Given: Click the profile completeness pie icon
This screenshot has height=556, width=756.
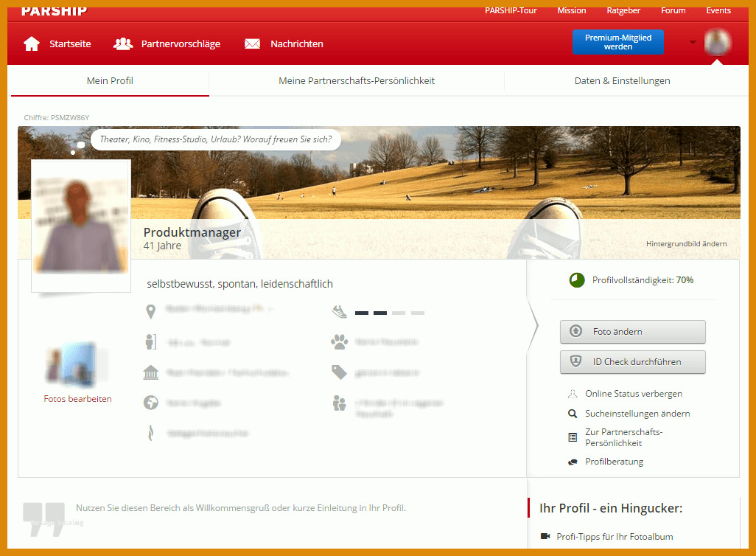Looking at the screenshot, I should tap(577, 280).
